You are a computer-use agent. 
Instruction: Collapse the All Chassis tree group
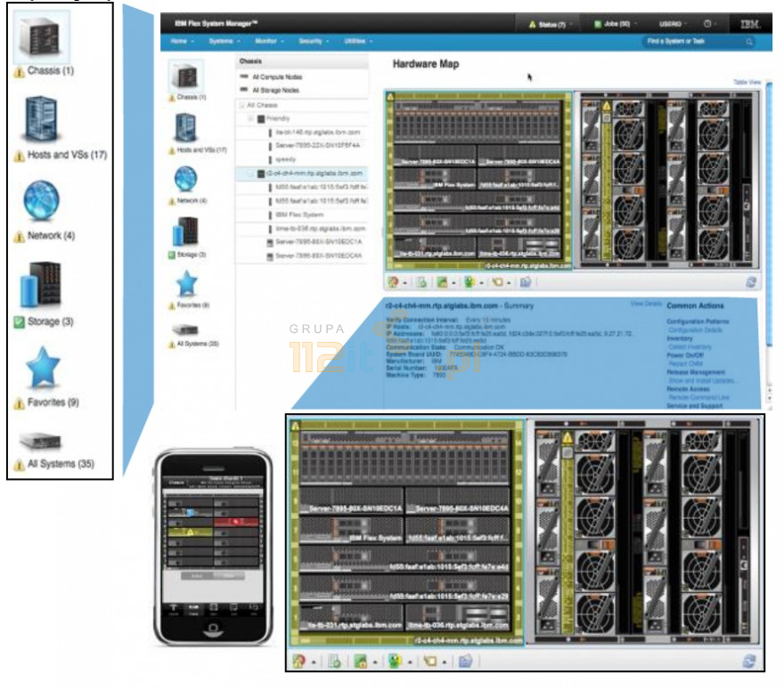tap(241, 105)
